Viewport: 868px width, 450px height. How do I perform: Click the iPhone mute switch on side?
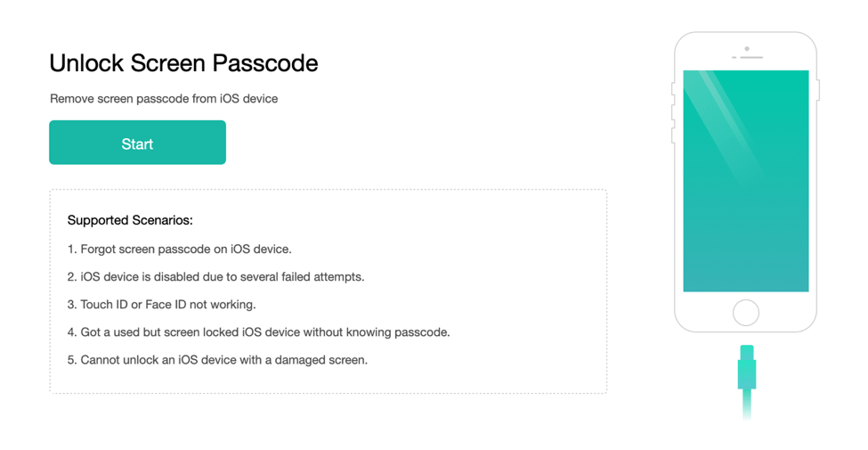click(x=673, y=89)
